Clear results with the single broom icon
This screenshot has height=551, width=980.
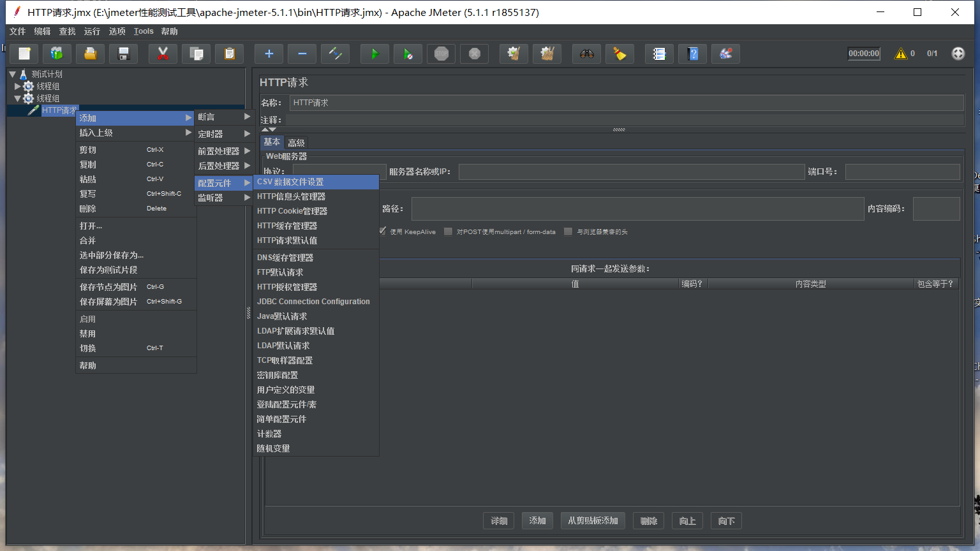(x=514, y=54)
